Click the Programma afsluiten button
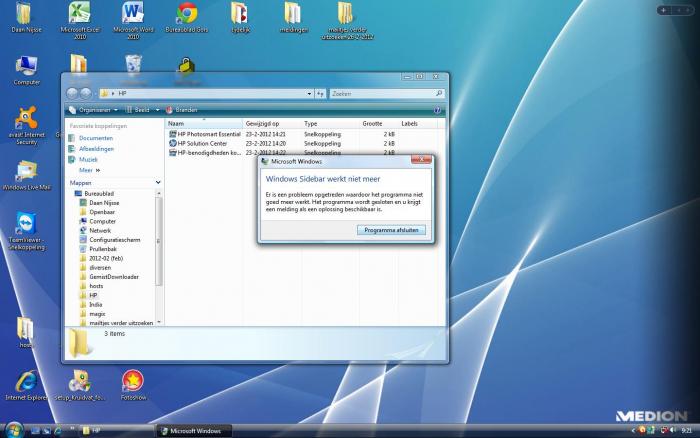Screen dimensions: 700x438 click(391, 230)
